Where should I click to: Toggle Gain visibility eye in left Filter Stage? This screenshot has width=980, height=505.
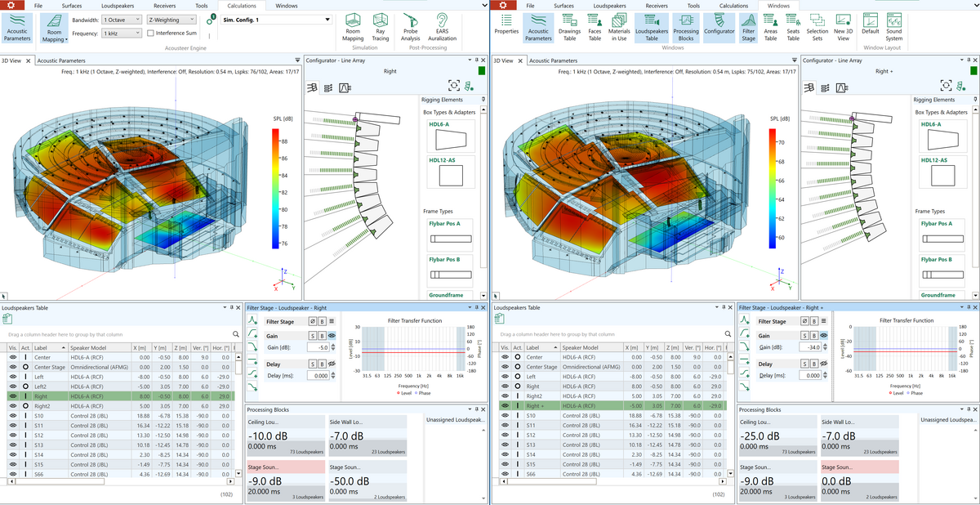[x=332, y=335]
